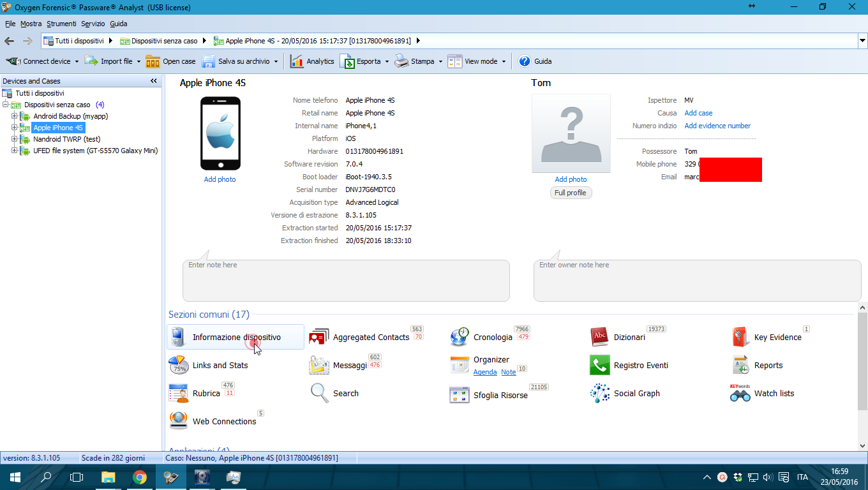The width and height of the screenshot is (868, 490).
Task: Expand the breadcrumb path dropdown
Action: [862, 41]
